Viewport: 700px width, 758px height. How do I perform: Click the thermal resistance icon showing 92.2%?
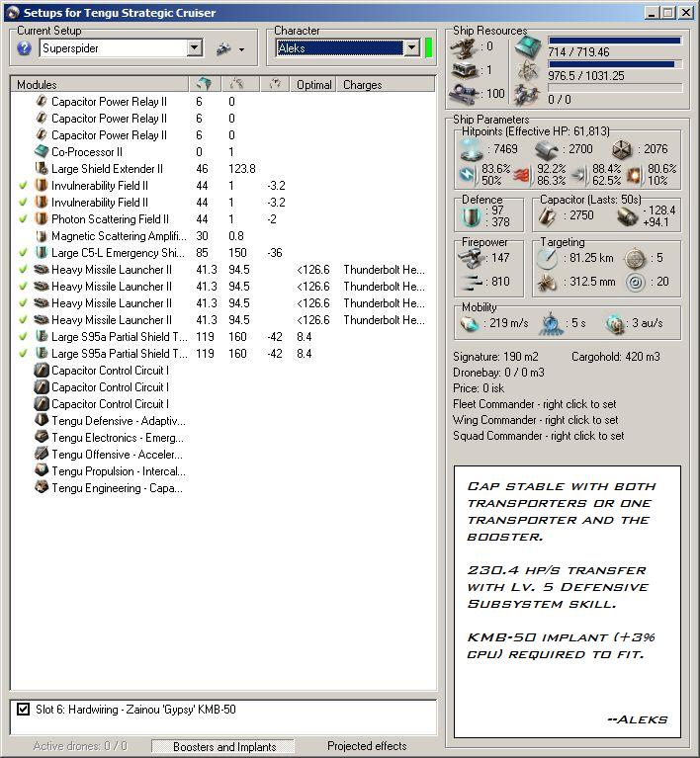tap(521, 175)
